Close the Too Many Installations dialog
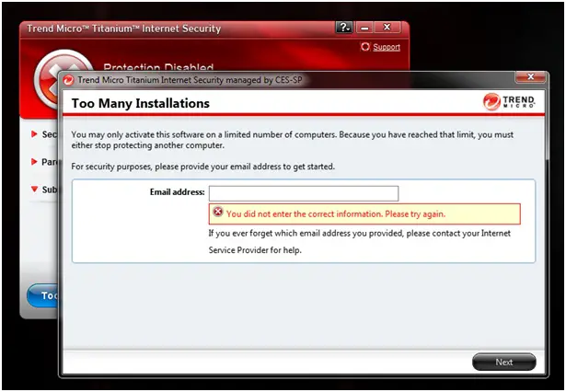This screenshot has width=566, height=392. coord(530,76)
